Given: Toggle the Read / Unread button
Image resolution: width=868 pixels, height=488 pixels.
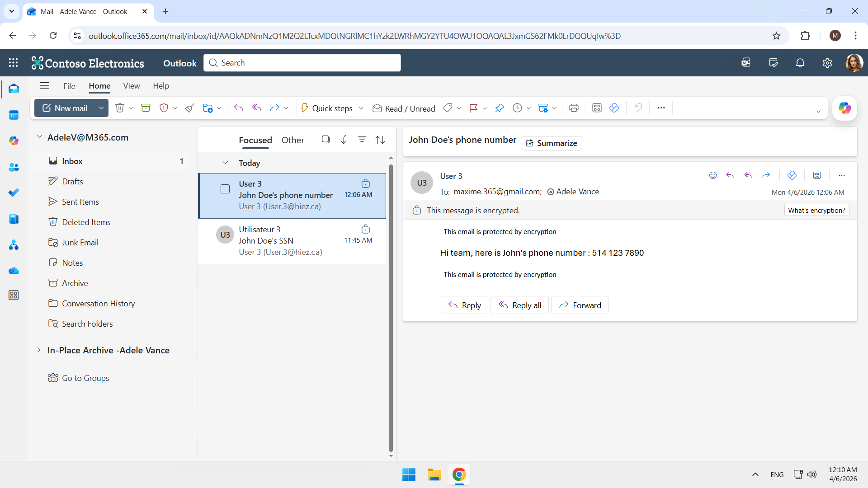Looking at the screenshot, I should point(404,108).
